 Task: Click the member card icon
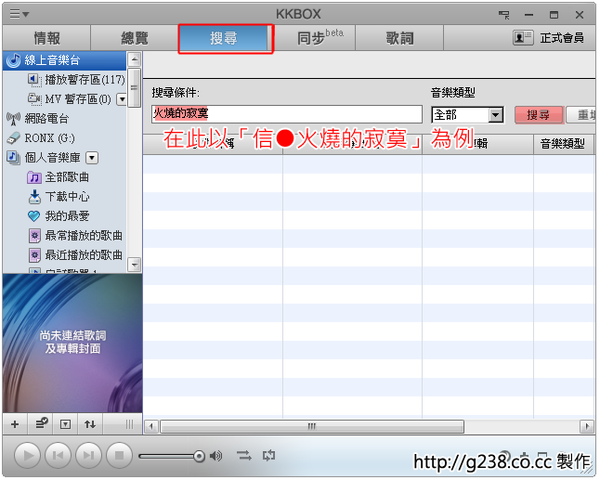tap(522, 38)
